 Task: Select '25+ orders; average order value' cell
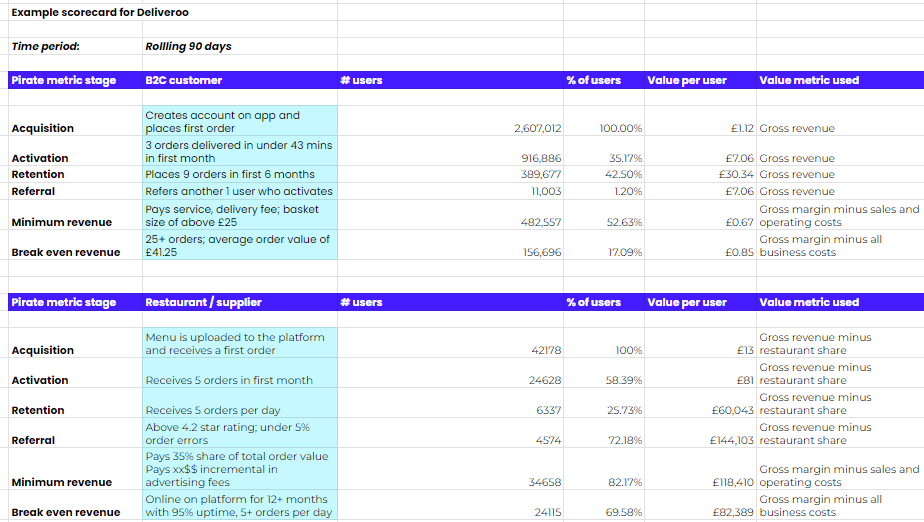pyautogui.click(x=240, y=245)
